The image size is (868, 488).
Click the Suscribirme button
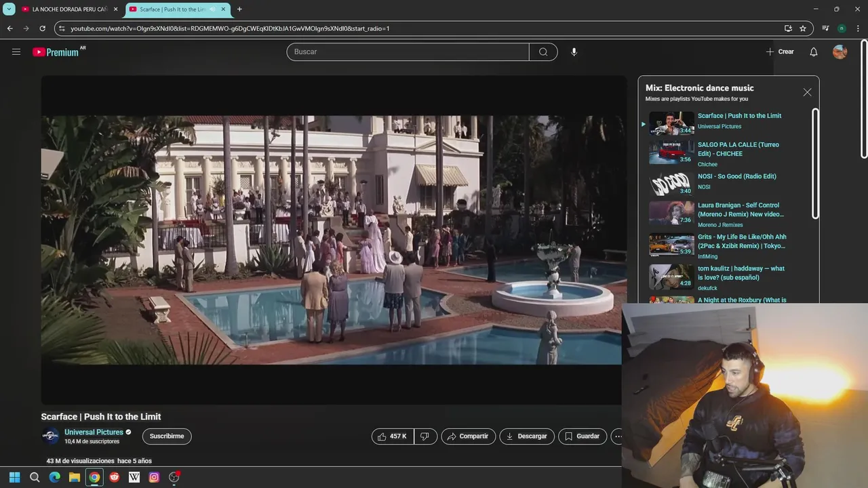[167, 436]
